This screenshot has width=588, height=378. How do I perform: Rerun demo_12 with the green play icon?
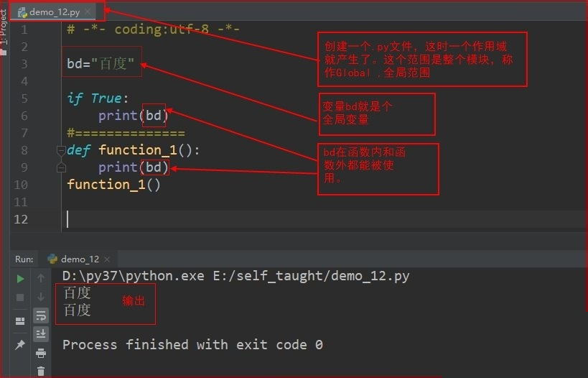point(20,279)
